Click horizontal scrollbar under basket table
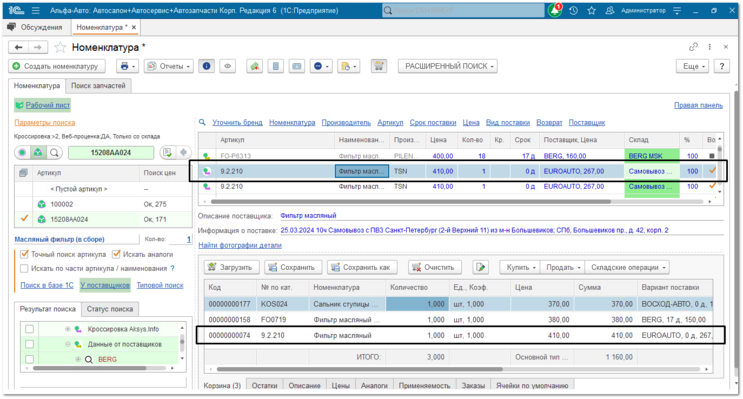 coord(360,369)
